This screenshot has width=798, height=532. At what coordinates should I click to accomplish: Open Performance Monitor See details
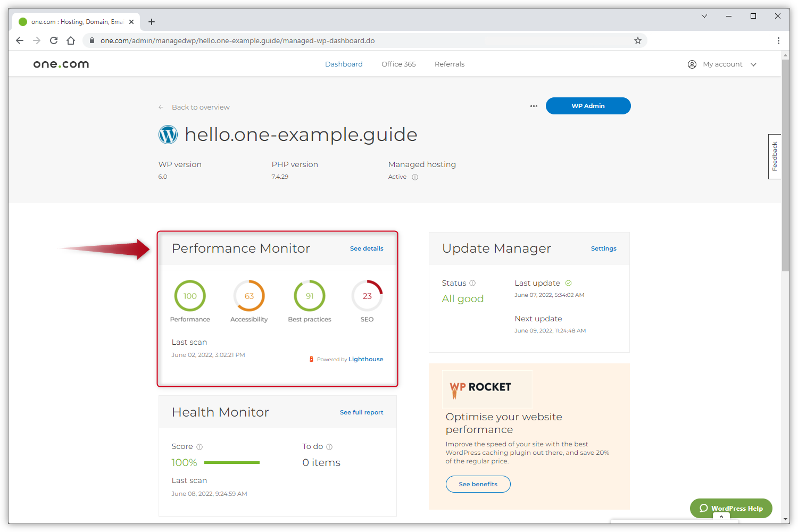coord(367,248)
